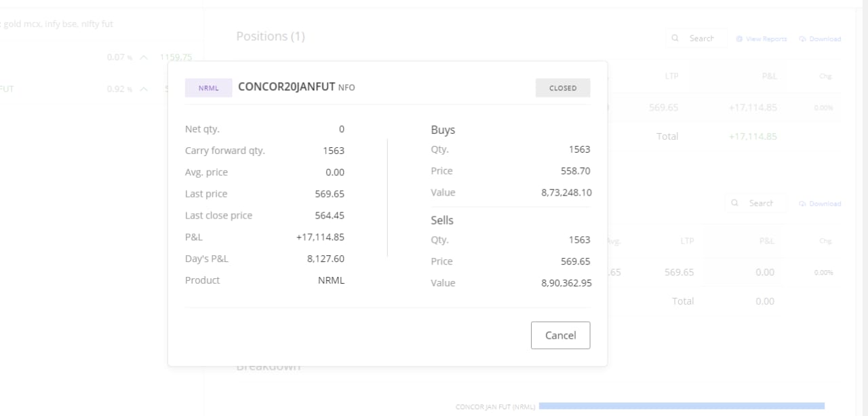This screenshot has height=416, width=868.
Task: Click the Buys price 558.70
Action: coord(576,171)
